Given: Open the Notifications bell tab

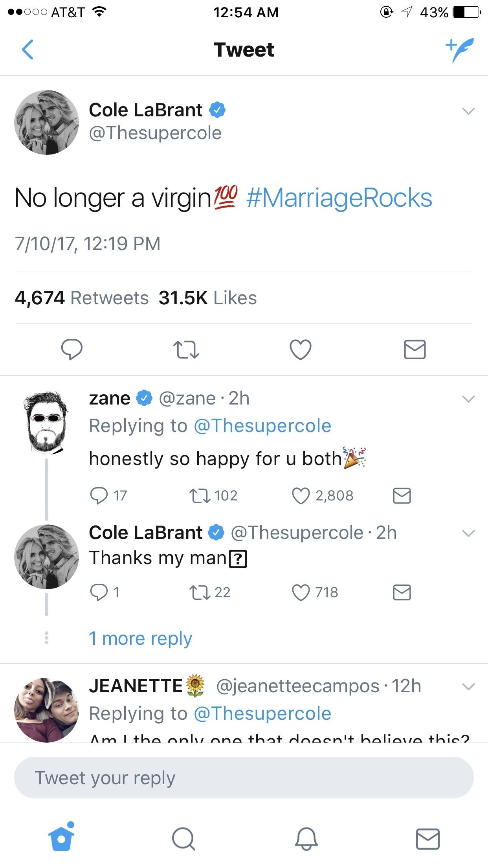Looking at the screenshot, I should (x=306, y=839).
